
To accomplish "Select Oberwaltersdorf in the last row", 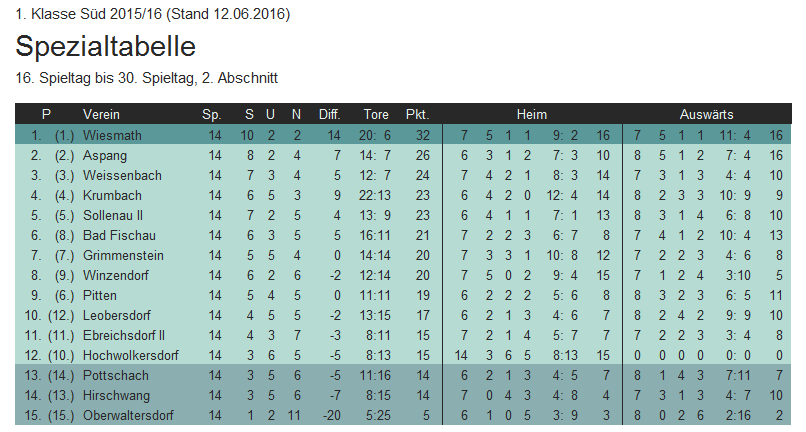I will 127,415.
